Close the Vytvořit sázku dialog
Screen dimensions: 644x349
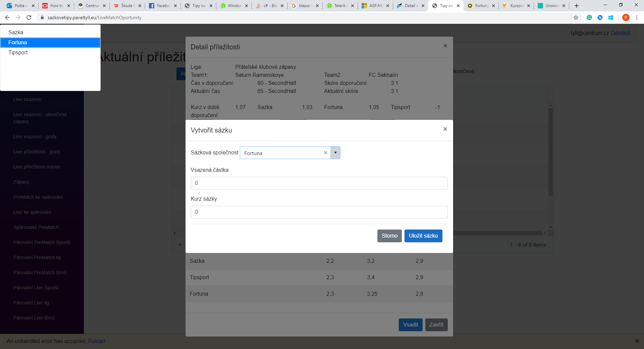tap(445, 129)
